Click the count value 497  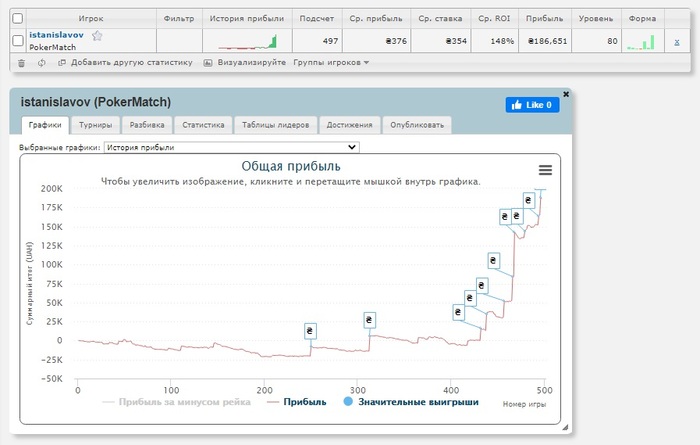[330, 41]
